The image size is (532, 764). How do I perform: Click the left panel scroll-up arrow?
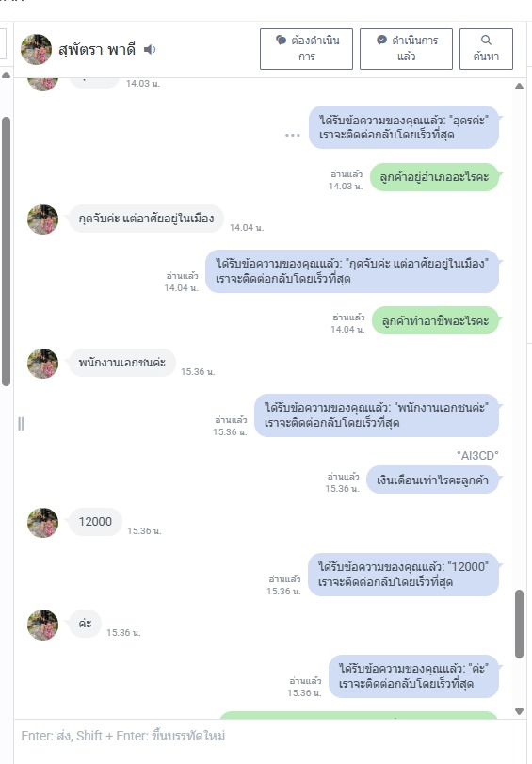coord(6,75)
